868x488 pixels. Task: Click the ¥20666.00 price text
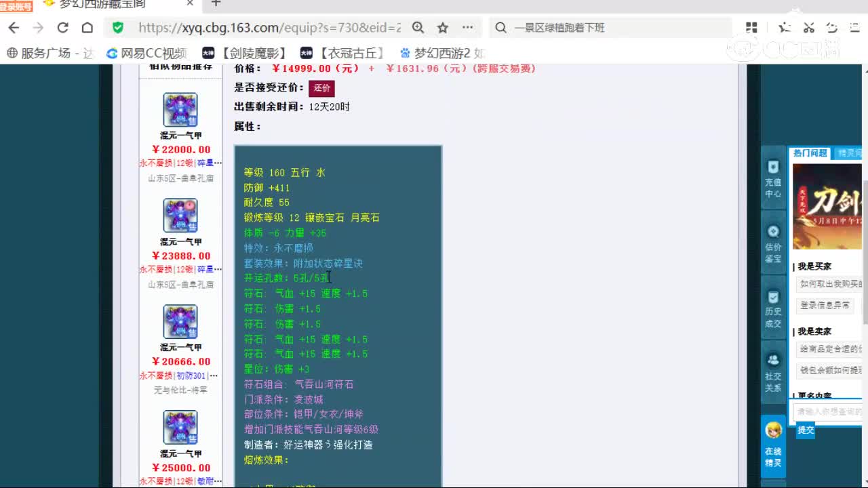pyautogui.click(x=181, y=362)
